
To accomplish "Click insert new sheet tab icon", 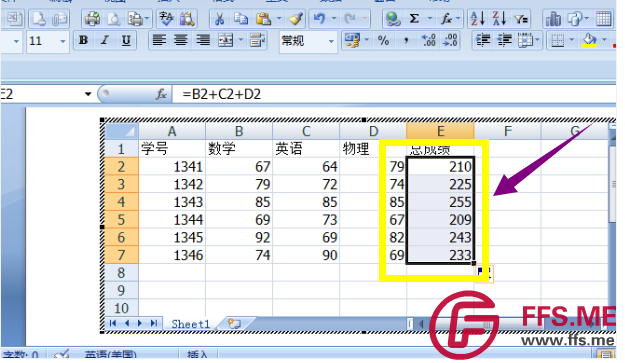I will pos(234,324).
